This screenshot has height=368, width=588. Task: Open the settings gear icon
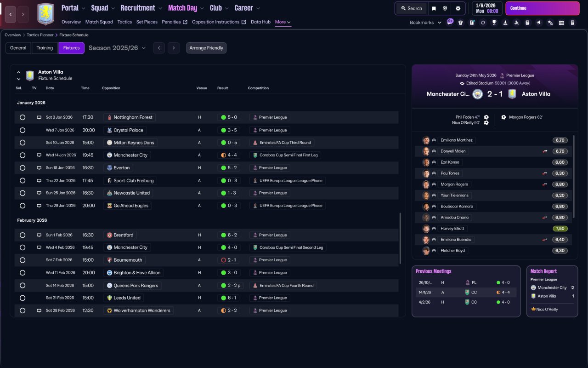[458, 8]
